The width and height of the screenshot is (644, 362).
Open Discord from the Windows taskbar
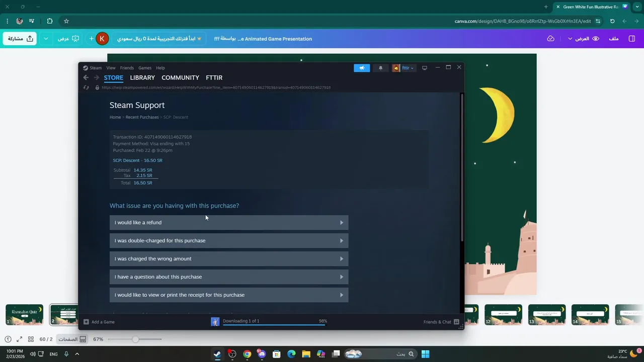pos(262,354)
